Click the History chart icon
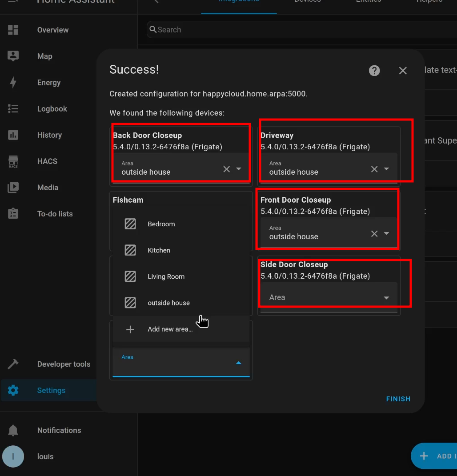Screen dimensions: 457x476 click(13, 135)
